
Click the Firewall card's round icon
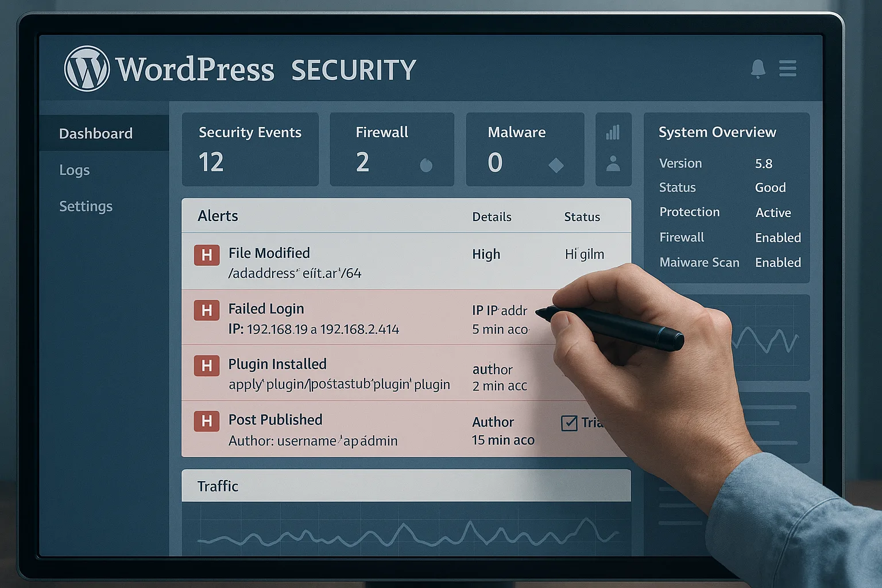point(426,165)
